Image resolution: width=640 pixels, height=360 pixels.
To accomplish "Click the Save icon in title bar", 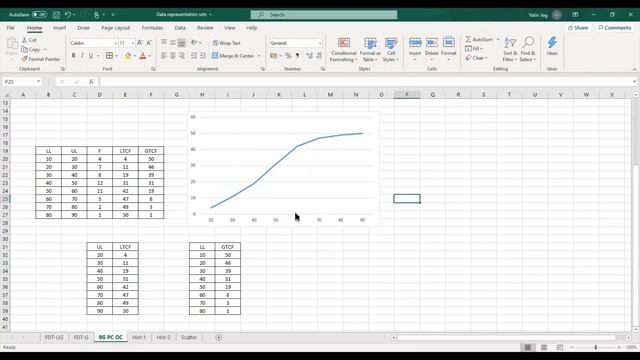I will (56, 15).
